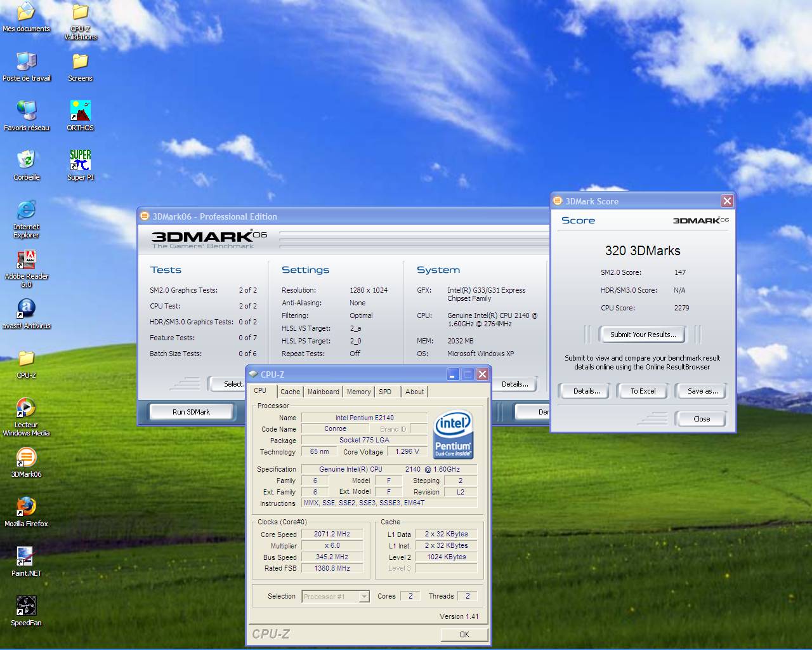Switch to the Mainboard tab in CPU-Z
Viewport: 812px width, 650px height.
pyautogui.click(x=324, y=392)
